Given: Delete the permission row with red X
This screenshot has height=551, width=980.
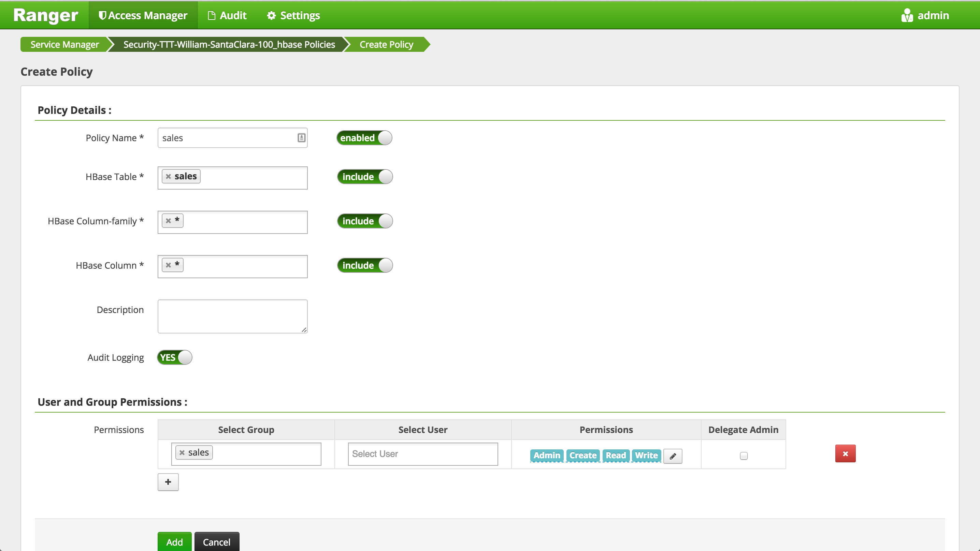Looking at the screenshot, I should point(845,453).
